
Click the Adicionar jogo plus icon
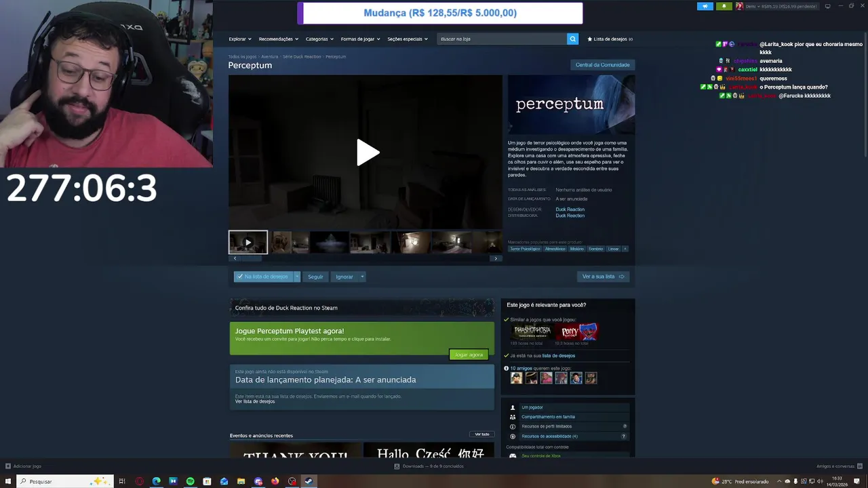[x=8, y=466]
